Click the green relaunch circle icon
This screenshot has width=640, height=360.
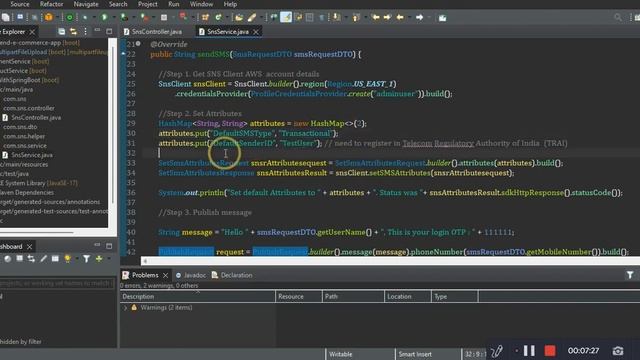69,18
